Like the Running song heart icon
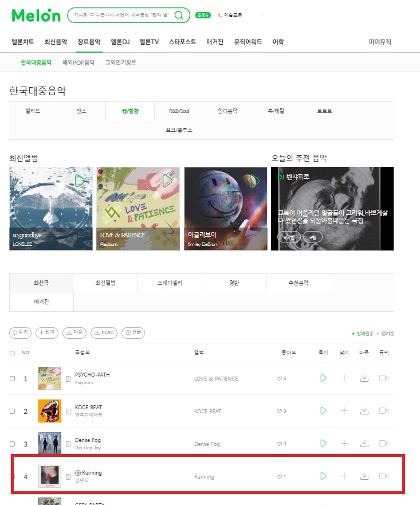 coord(279,476)
